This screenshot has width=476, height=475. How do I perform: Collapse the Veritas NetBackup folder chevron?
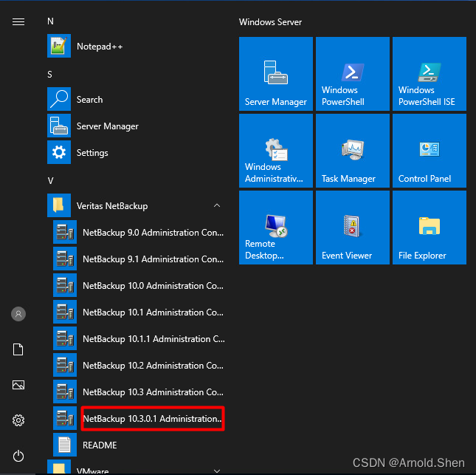point(217,205)
